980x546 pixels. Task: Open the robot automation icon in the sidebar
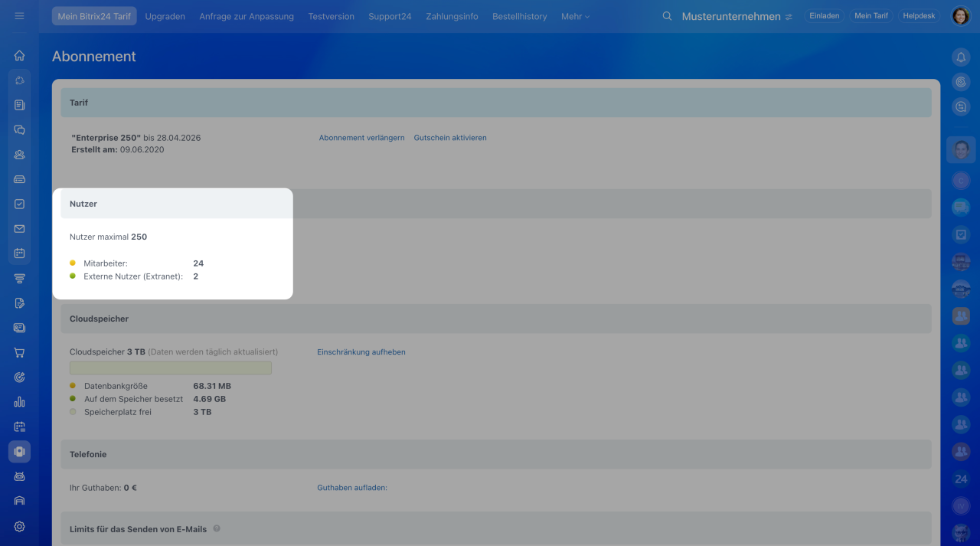click(x=19, y=476)
